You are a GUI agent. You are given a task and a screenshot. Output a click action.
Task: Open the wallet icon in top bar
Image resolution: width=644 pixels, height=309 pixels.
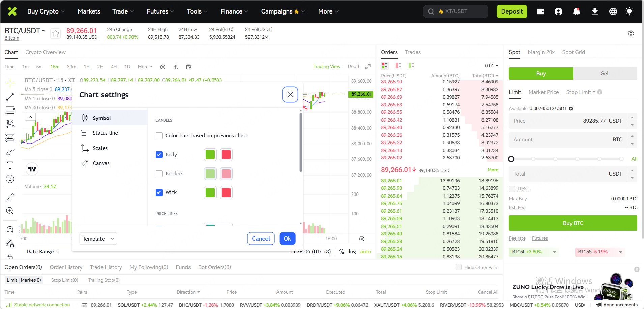[540, 11]
